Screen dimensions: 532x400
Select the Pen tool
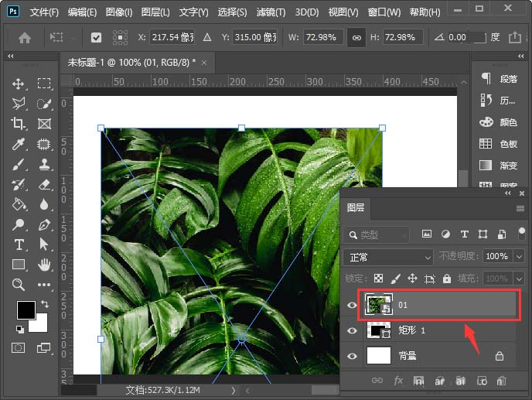[45, 224]
